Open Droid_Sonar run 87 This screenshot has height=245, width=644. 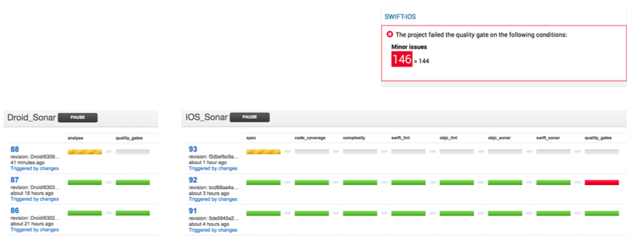pyautogui.click(x=15, y=180)
